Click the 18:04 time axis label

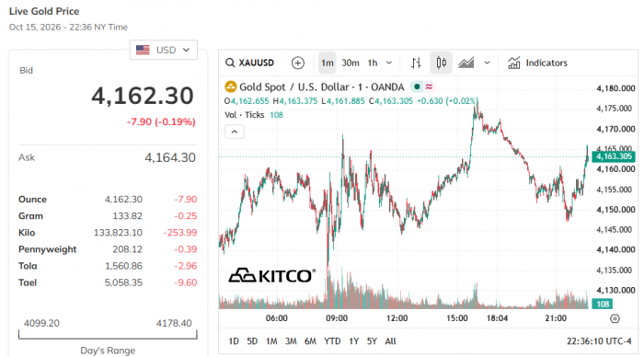[x=497, y=318]
